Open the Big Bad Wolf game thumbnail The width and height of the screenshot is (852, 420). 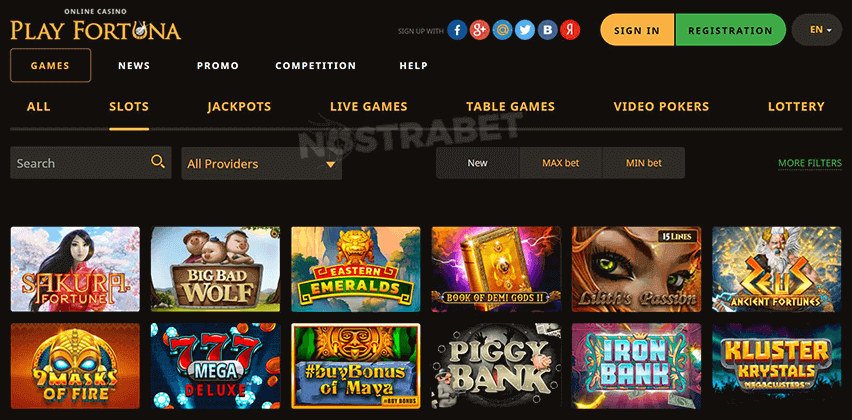tap(215, 269)
